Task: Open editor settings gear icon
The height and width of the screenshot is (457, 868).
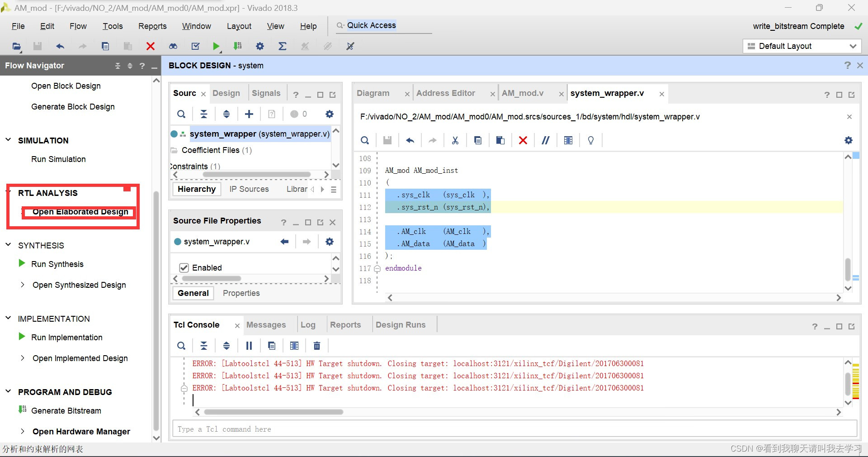Action: 849,140
